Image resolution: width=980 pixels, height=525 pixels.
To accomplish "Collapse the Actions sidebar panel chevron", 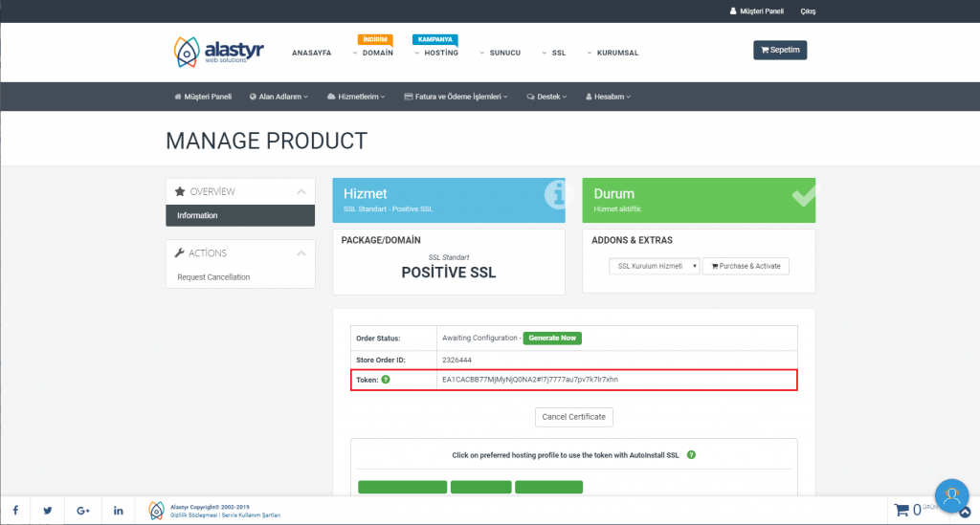I will tap(301, 252).
